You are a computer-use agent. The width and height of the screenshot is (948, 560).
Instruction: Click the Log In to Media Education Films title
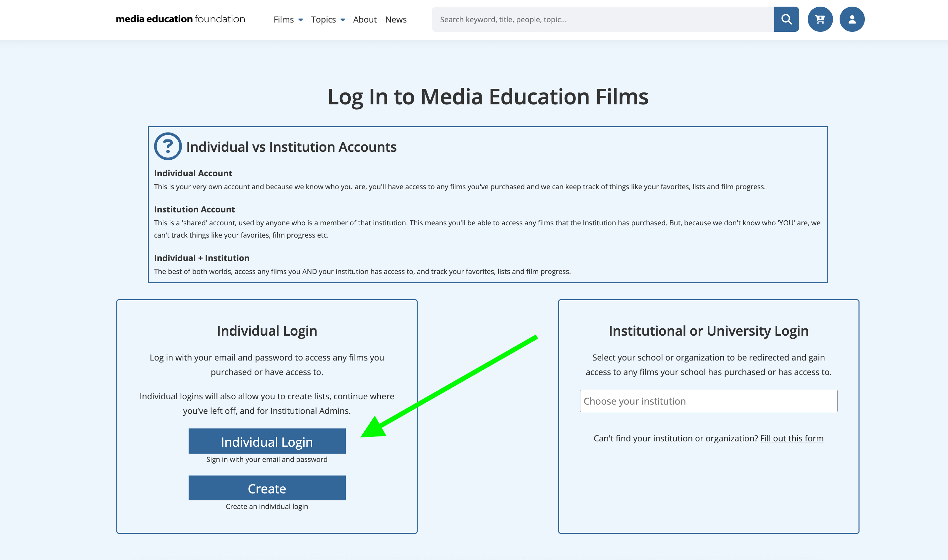(488, 97)
